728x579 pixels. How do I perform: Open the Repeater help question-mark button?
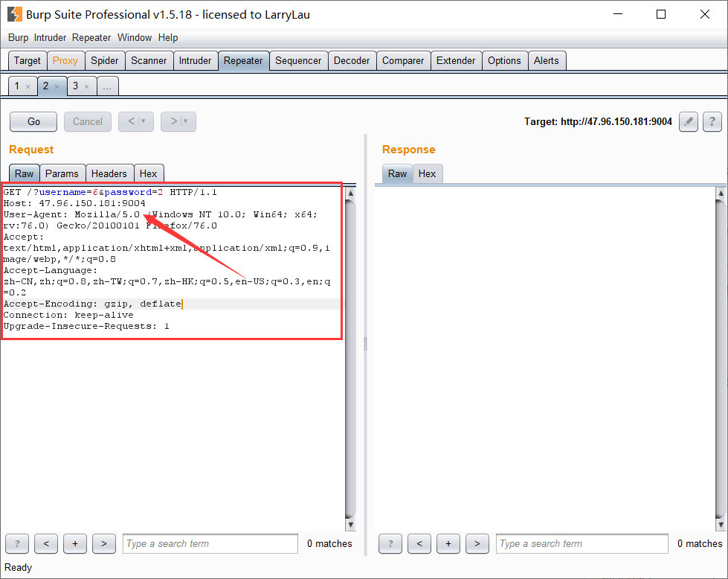pyautogui.click(x=712, y=122)
